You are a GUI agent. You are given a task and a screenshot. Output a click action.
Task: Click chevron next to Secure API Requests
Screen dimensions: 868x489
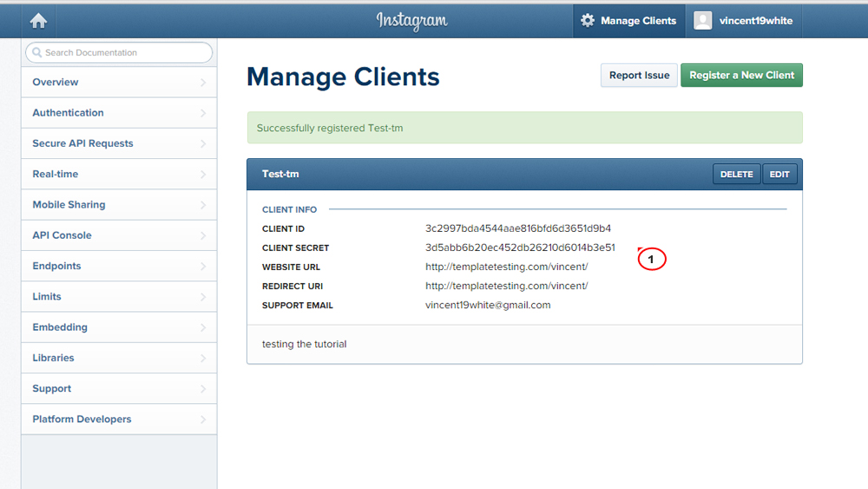[203, 144]
